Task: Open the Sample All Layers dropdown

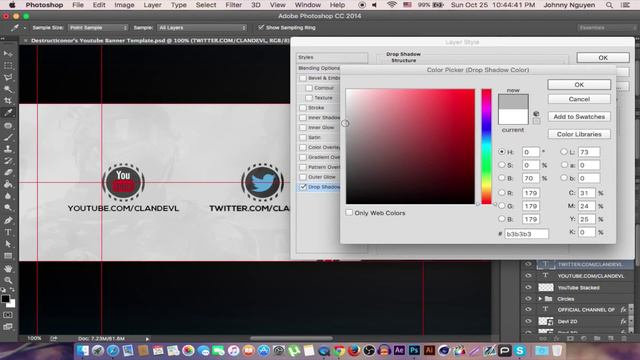Action: pyautogui.click(x=202, y=27)
